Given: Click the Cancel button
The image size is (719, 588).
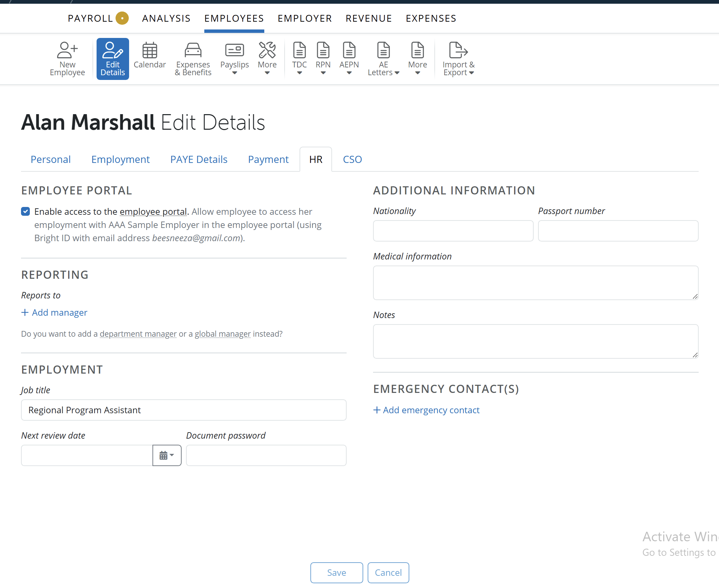Looking at the screenshot, I should [388, 572].
